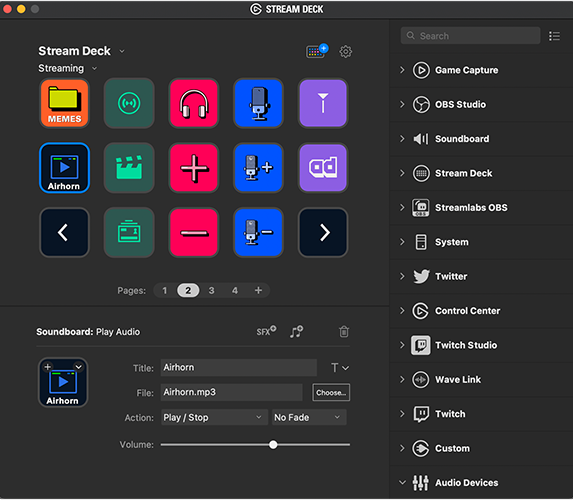Click the Choose... file button
Image resolution: width=573 pixels, height=500 pixels.
pyautogui.click(x=331, y=393)
